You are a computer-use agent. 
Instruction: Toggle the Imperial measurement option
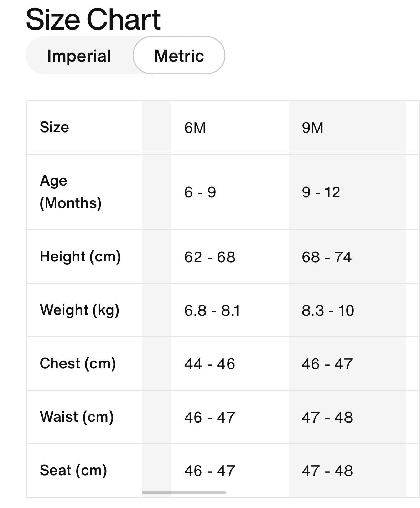point(79,56)
